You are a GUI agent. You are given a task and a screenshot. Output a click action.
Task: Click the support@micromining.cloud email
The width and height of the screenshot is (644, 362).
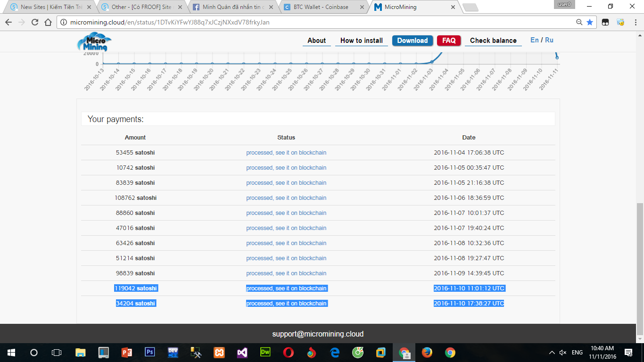coord(318,334)
